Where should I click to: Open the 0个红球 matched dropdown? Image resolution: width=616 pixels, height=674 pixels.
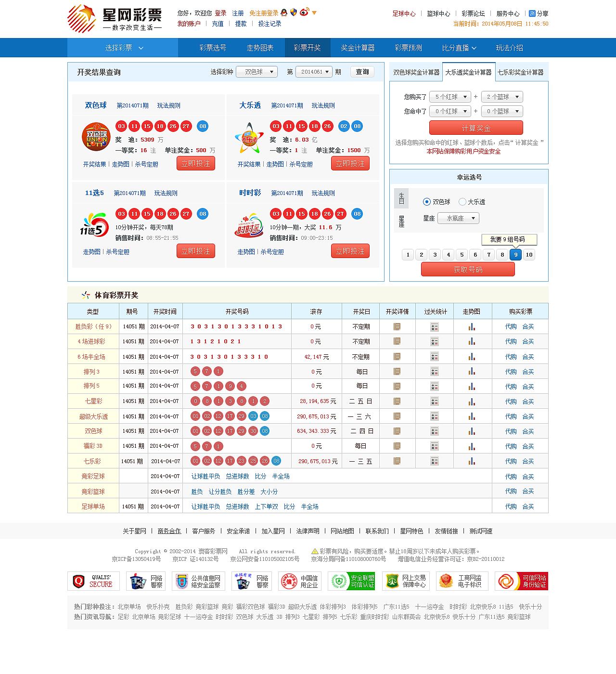point(450,111)
